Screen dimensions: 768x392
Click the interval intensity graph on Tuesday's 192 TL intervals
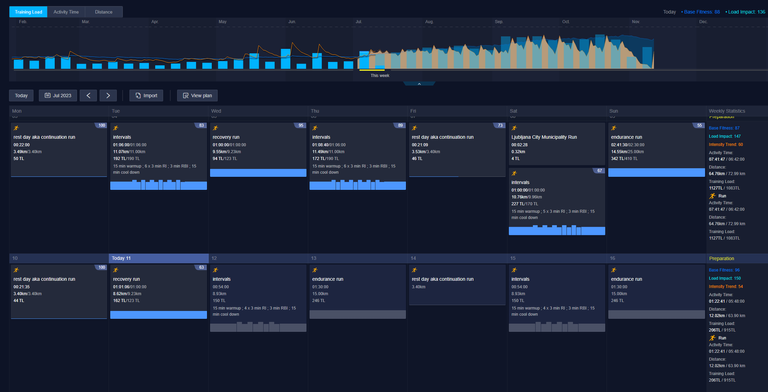coord(158,185)
